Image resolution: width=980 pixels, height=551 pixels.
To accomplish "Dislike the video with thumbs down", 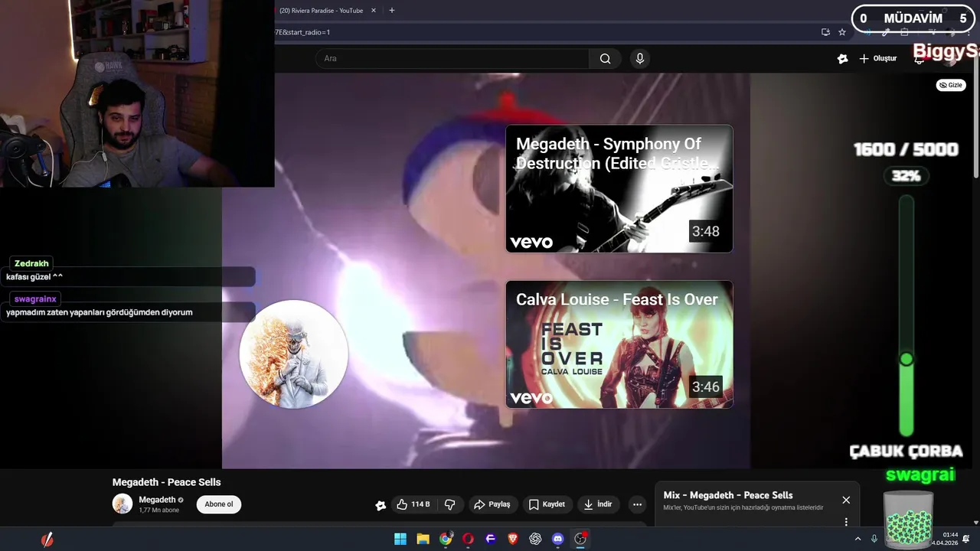I will 450,504.
